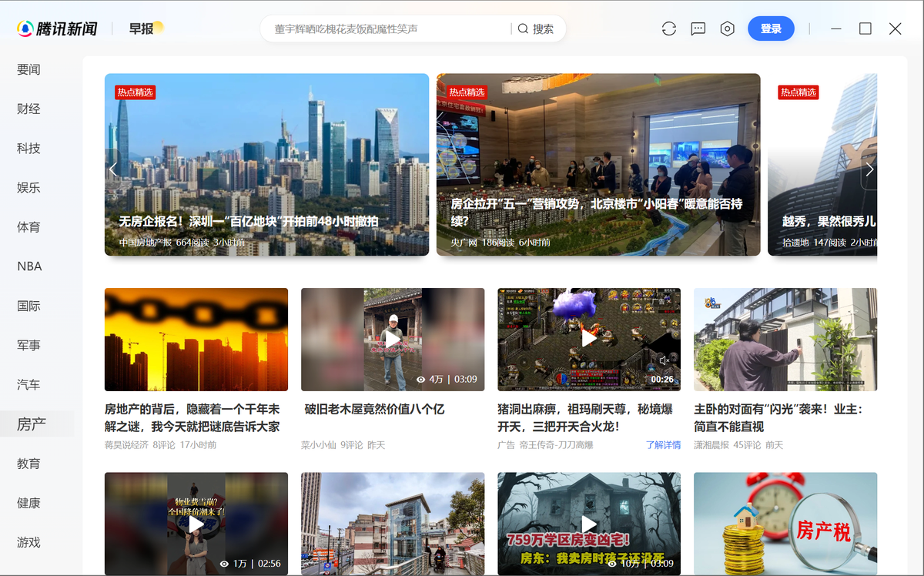Image resolution: width=924 pixels, height=576 pixels.
Task: Select 房产 in the sidebar
Action: [x=32, y=424]
